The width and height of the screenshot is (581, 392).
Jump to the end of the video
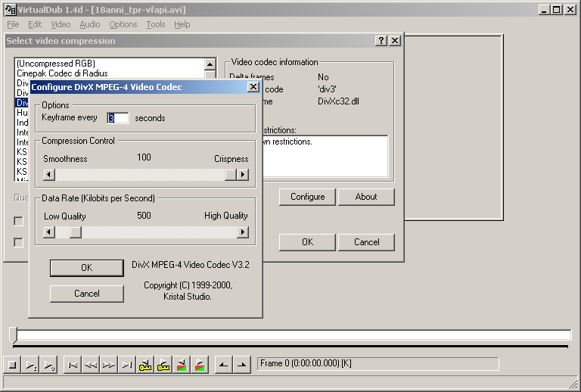point(127,365)
